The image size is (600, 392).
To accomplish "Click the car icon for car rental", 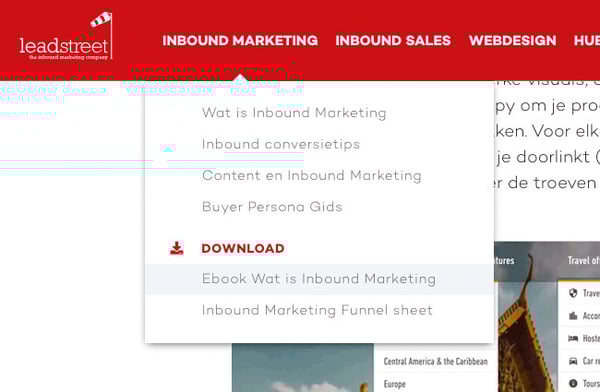I will (573, 361).
